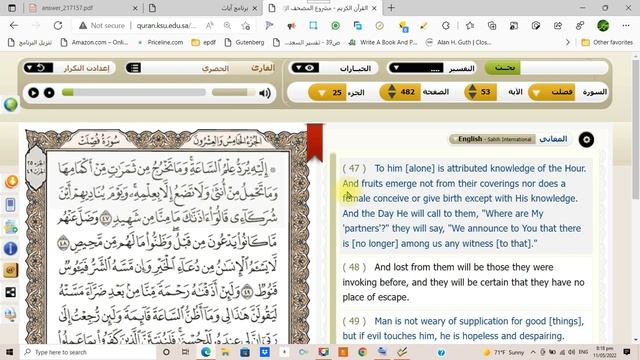
Task: Switch to the برنامج آيات browser tab
Action: pyautogui.click(x=203, y=8)
